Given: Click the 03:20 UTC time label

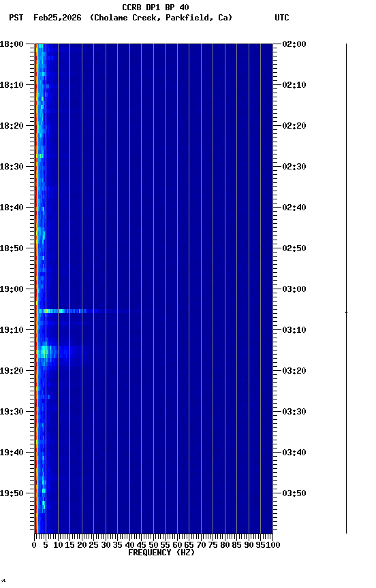Looking at the screenshot, I should [294, 372].
